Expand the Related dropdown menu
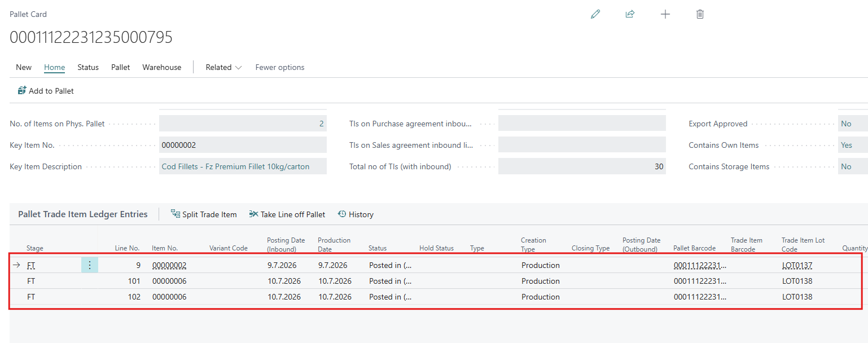868x343 pixels. click(223, 67)
